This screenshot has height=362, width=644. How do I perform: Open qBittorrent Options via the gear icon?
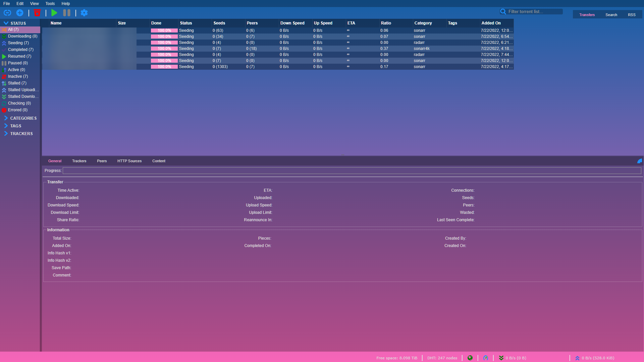pyautogui.click(x=84, y=13)
